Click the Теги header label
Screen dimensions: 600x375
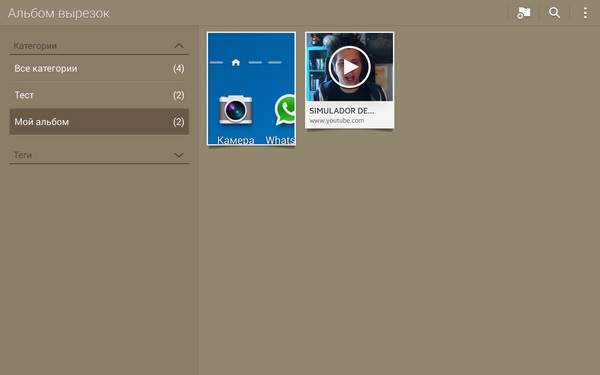[x=23, y=155]
